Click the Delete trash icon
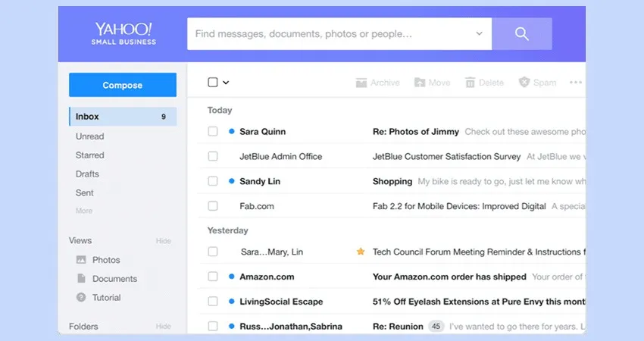This screenshot has height=341, width=644. pos(470,83)
